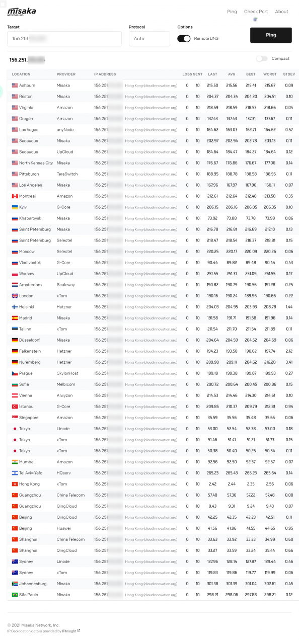
Task: Click the Ukrainian flag beside Kyiv
Action: point(15,207)
